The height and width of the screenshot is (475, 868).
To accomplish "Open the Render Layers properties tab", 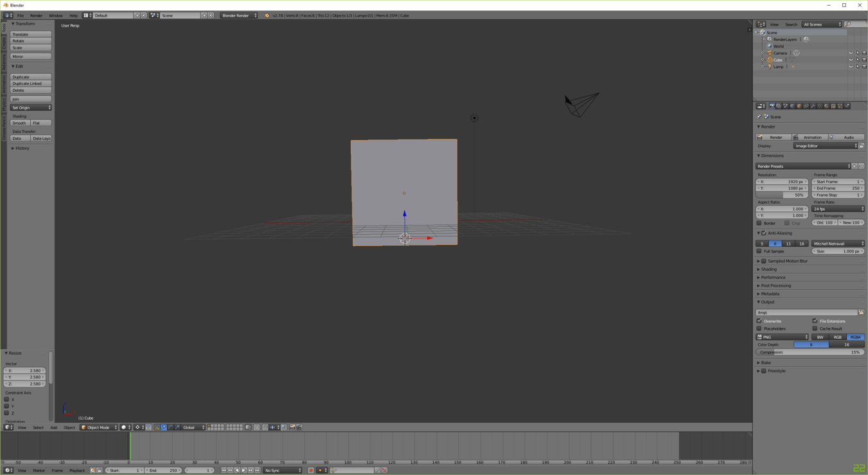I will pos(779,106).
